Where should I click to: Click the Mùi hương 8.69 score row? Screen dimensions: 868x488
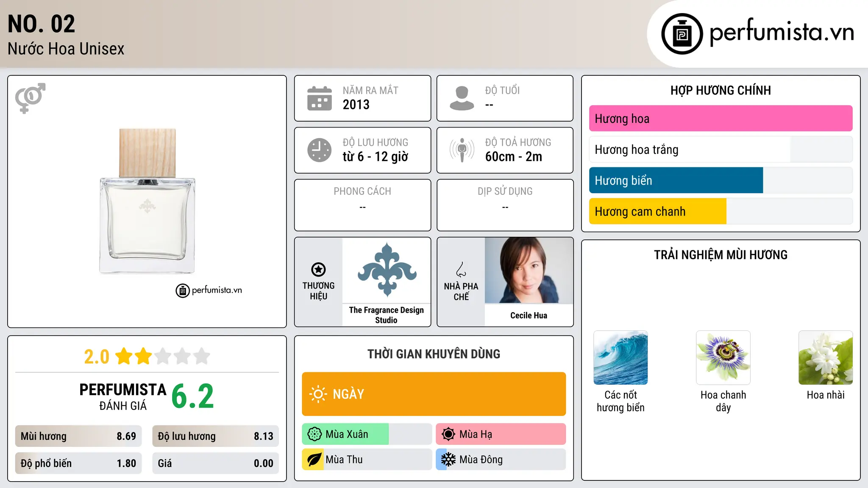(78, 436)
